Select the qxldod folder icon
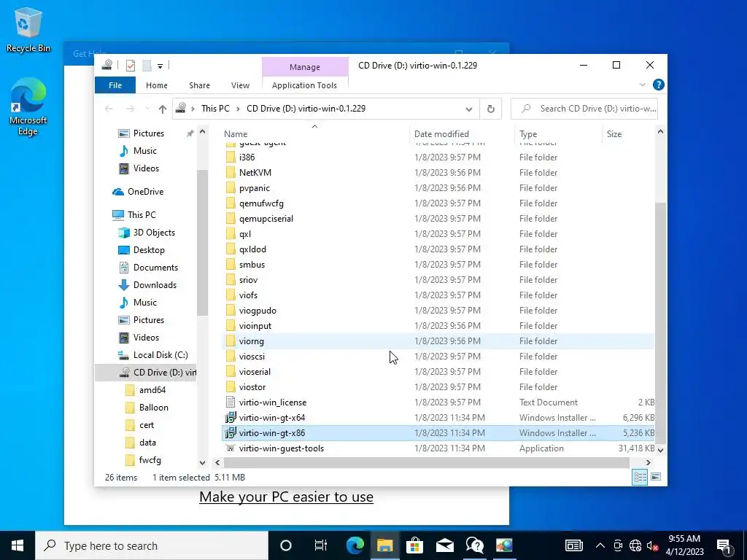Viewport: 747px width, 560px height. point(231,249)
